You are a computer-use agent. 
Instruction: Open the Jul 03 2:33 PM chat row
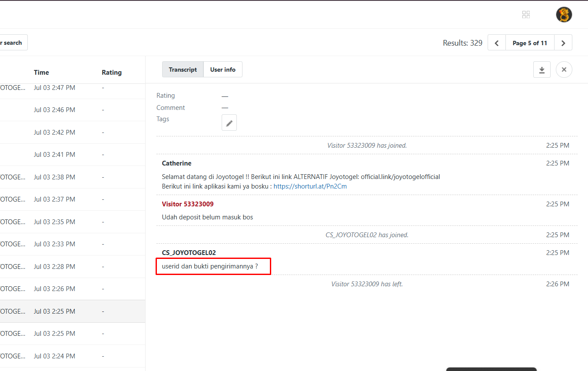[73, 244]
